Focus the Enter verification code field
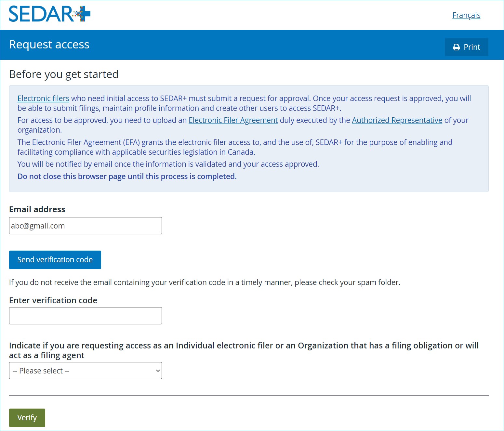Screen dimensions: 504x431 pyautogui.click(x=86, y=316)
